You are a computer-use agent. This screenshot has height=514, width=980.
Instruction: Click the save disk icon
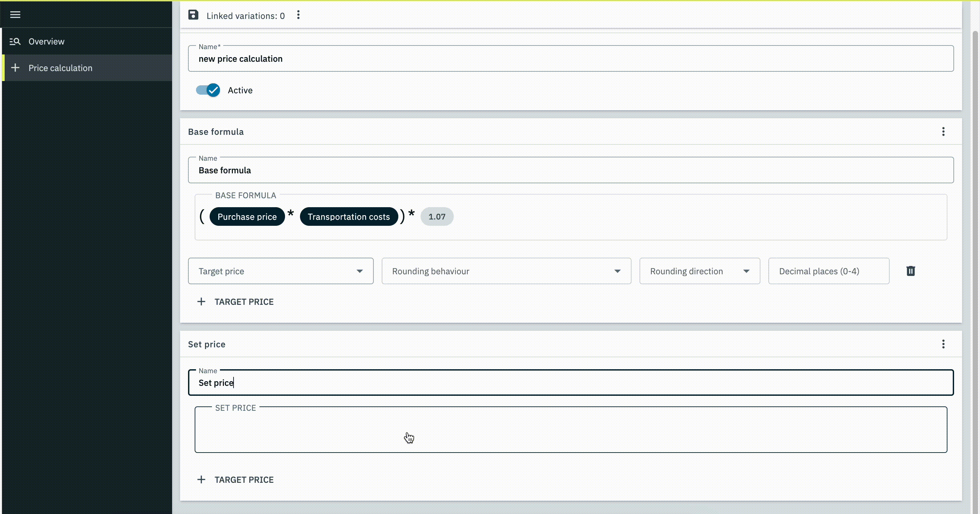tap(193, 15)
